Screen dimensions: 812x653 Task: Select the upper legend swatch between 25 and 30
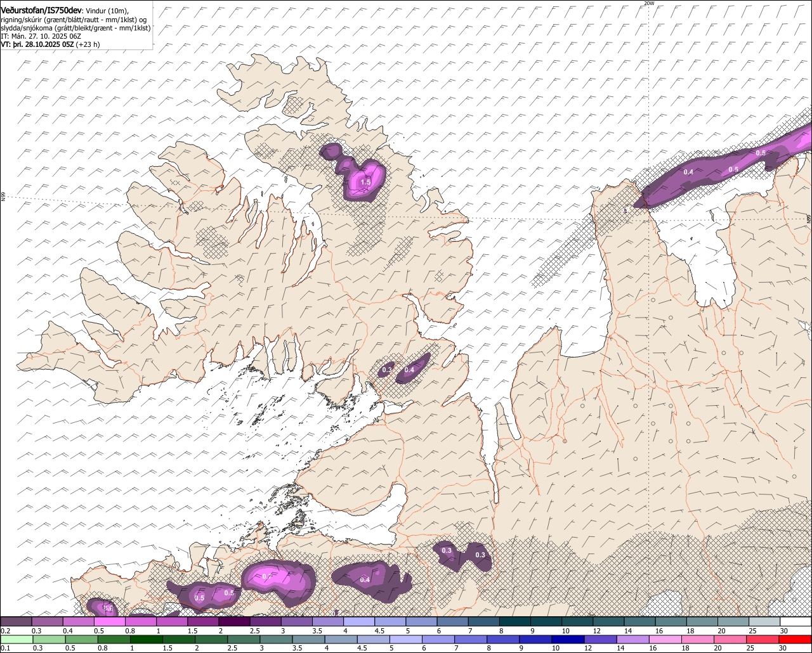(x=765, y=621)
